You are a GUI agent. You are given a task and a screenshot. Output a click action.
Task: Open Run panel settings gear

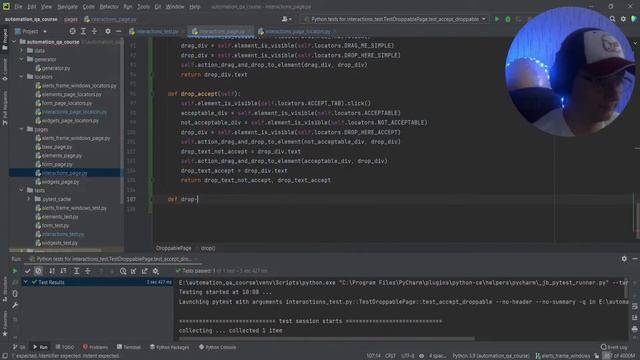point(624,259)
